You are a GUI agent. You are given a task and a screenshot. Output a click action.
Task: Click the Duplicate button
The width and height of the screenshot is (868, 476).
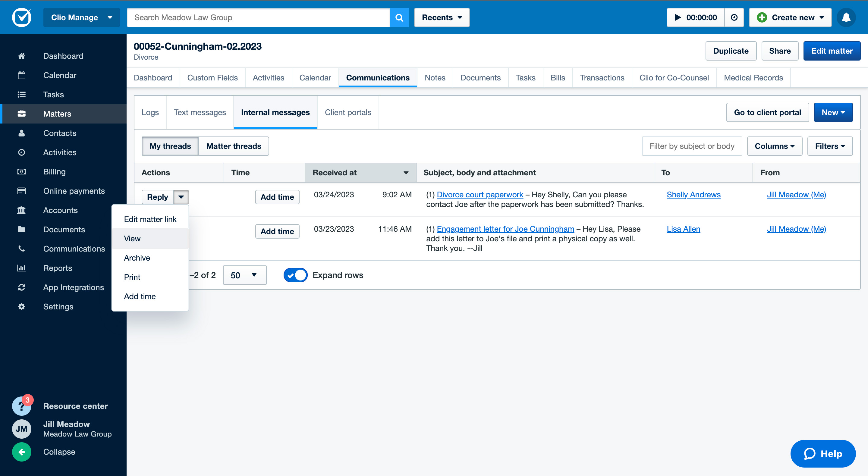pyautogui.click(x=731, y=51)
